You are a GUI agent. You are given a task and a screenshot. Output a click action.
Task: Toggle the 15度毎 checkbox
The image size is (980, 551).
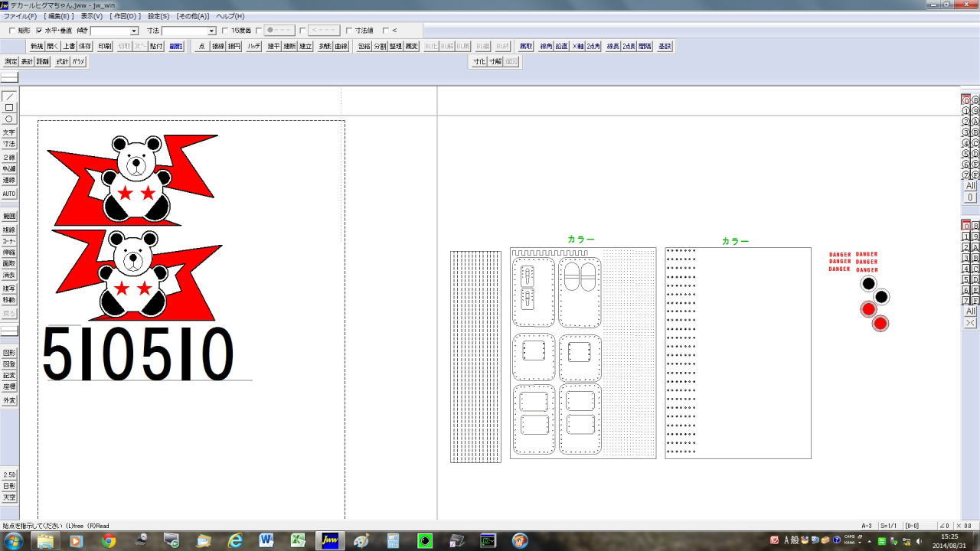click(225, 31)
